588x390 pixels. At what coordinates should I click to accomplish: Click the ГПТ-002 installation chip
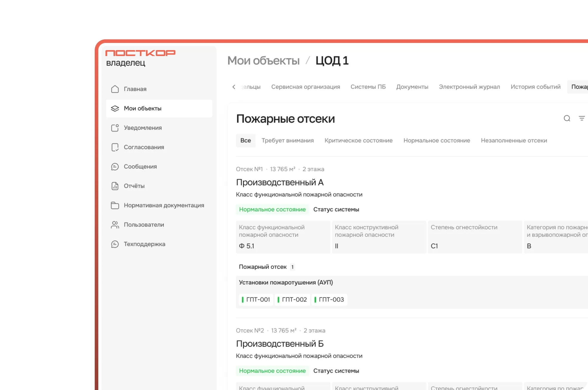[x=292, y=299]
